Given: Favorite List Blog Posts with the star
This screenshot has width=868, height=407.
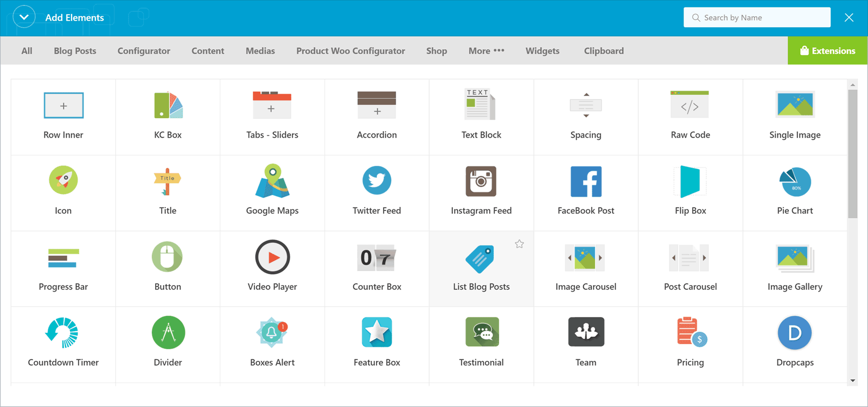Looking at the screenshot, I should [x=519, y=244].
